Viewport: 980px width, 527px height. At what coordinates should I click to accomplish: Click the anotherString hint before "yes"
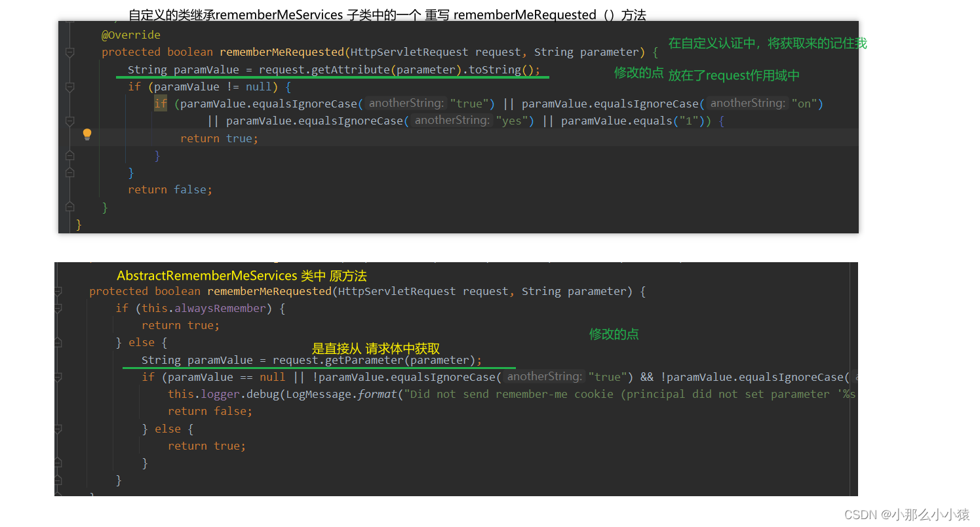(x=452, y=121)
